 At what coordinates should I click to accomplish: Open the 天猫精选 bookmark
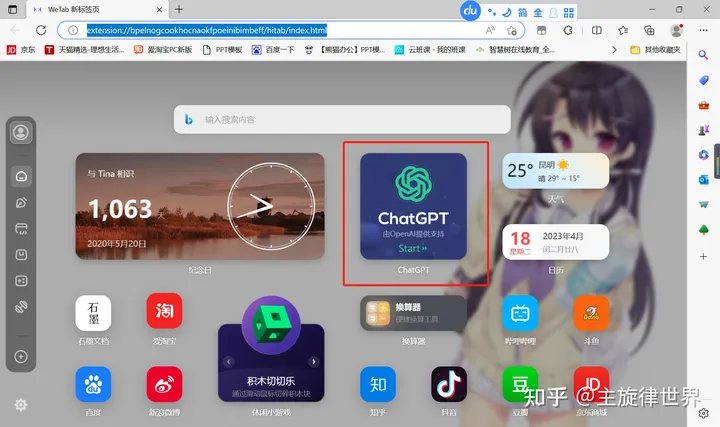point(84,50)
